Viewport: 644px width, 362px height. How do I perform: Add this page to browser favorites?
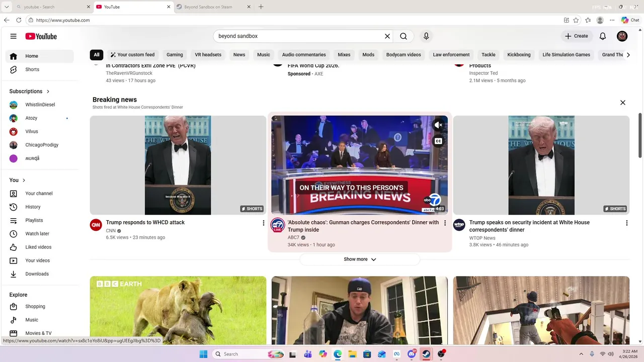(x=576, y=20)
